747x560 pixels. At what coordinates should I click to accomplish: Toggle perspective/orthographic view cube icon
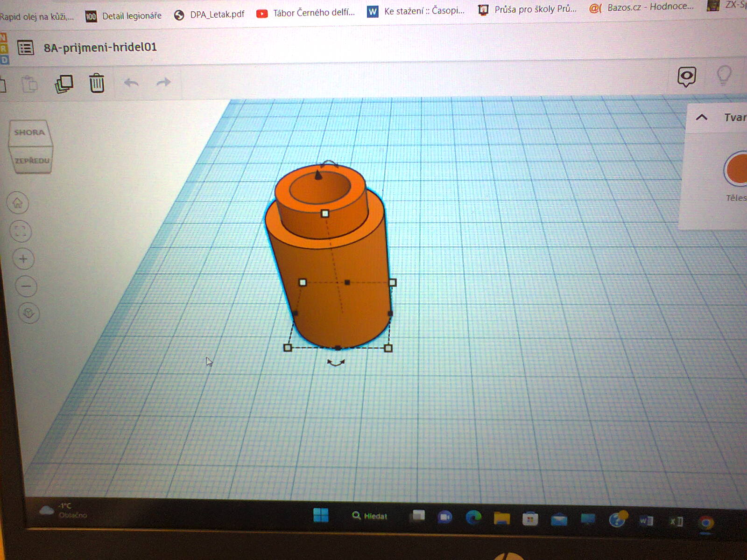pos(28,313)
